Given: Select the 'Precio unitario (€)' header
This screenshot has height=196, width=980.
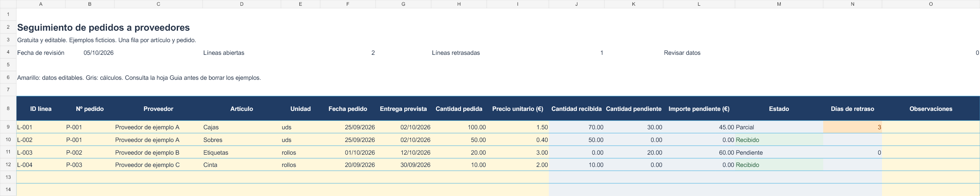Looking at the screenshot, I should pos(518,109).
